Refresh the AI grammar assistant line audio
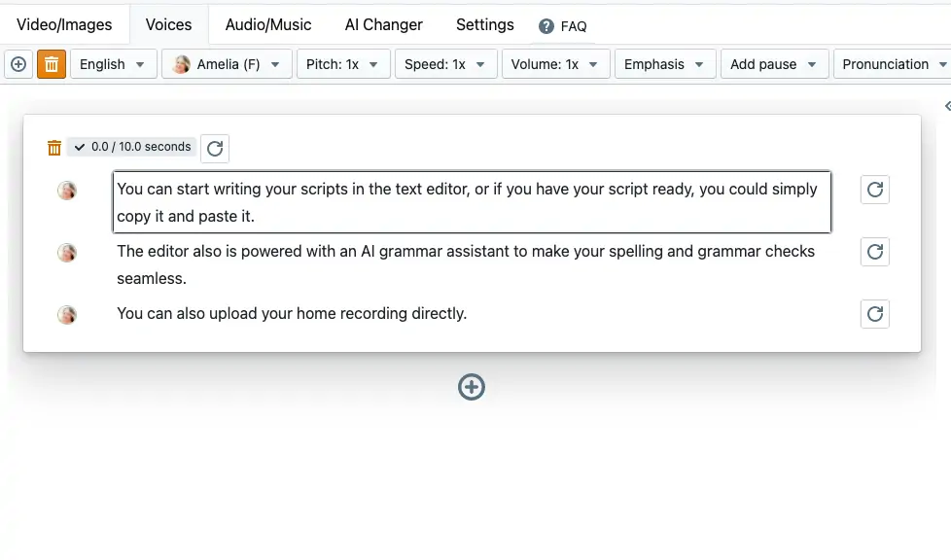Image resolution: width=951 pixels, height=560 pixels. pos(874,252)
